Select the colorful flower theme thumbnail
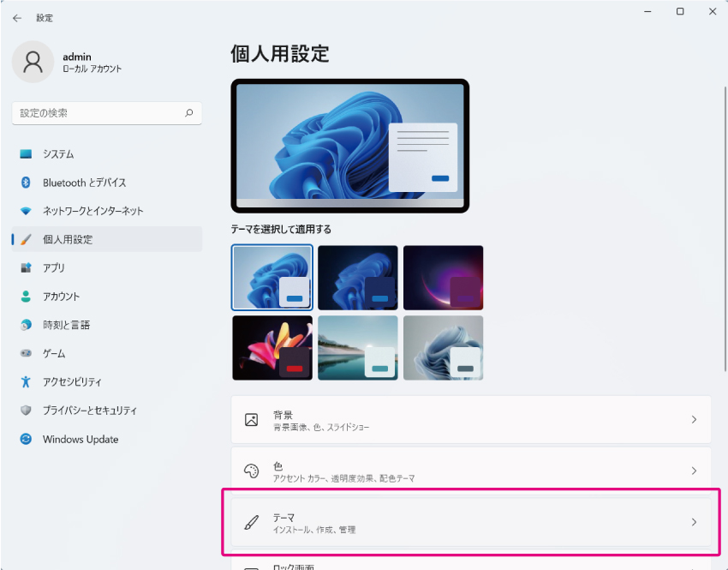 point(272,348)
